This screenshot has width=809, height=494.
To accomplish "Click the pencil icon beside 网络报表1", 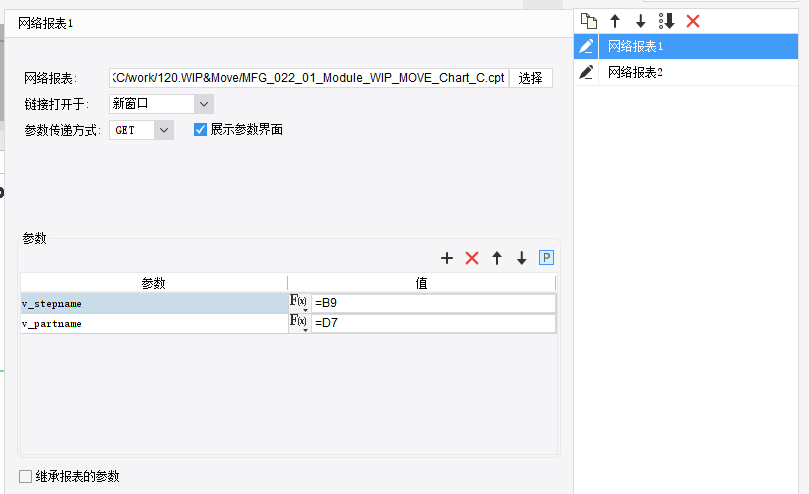I will point(586,46).
